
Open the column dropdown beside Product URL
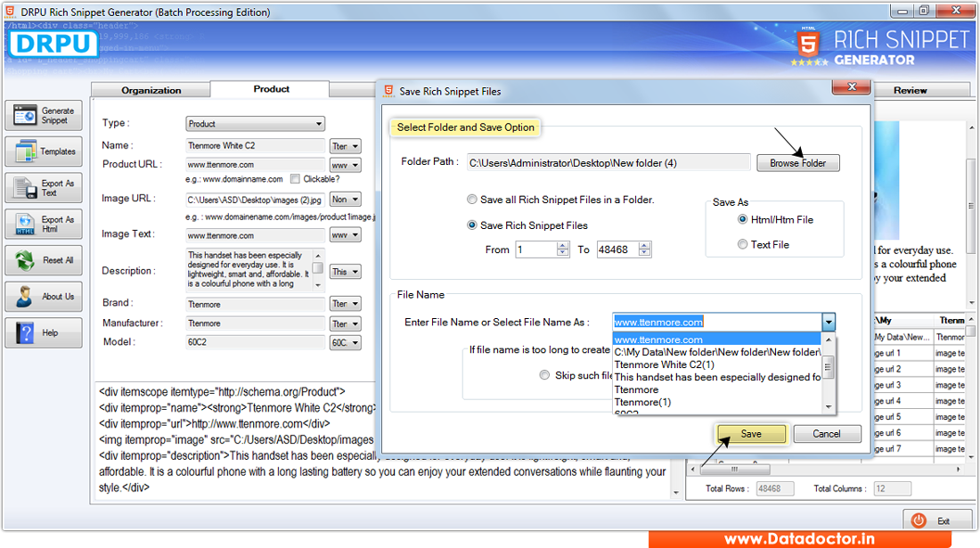[345, 166]
